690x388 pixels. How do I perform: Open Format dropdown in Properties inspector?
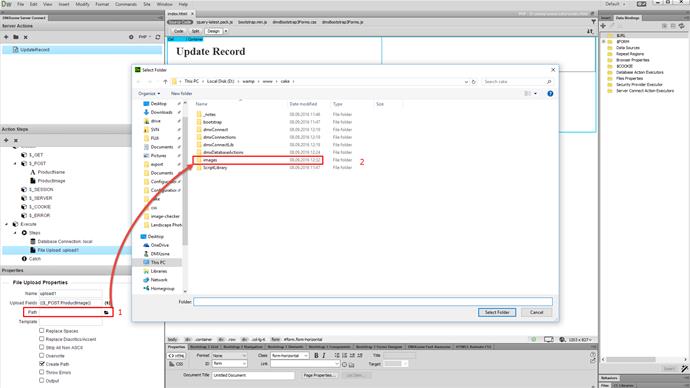(229, 355)
